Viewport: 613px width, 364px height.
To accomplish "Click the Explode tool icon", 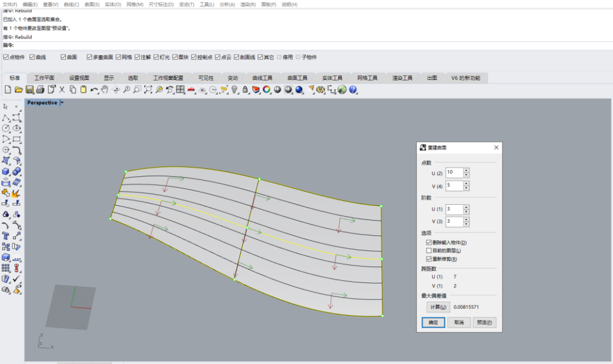I will tap(16, 193).
